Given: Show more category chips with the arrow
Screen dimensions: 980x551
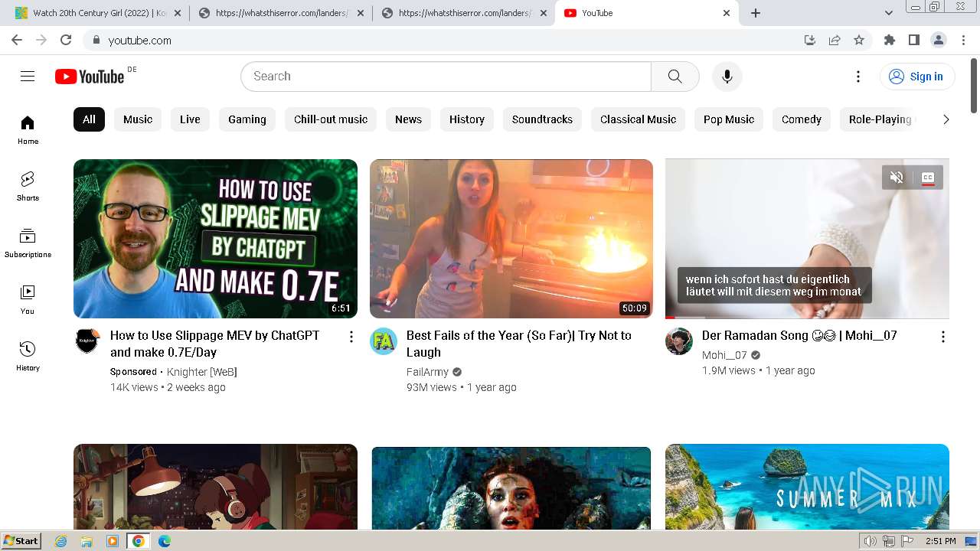Looking at the screenshot, I should (946, 119).
